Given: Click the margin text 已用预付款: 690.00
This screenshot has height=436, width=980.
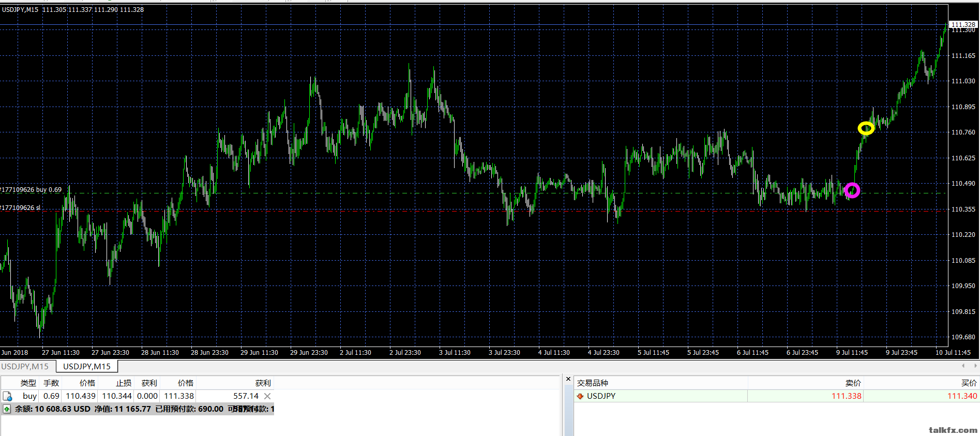Looking at the screenshot, I should click(x=189, y=409).
